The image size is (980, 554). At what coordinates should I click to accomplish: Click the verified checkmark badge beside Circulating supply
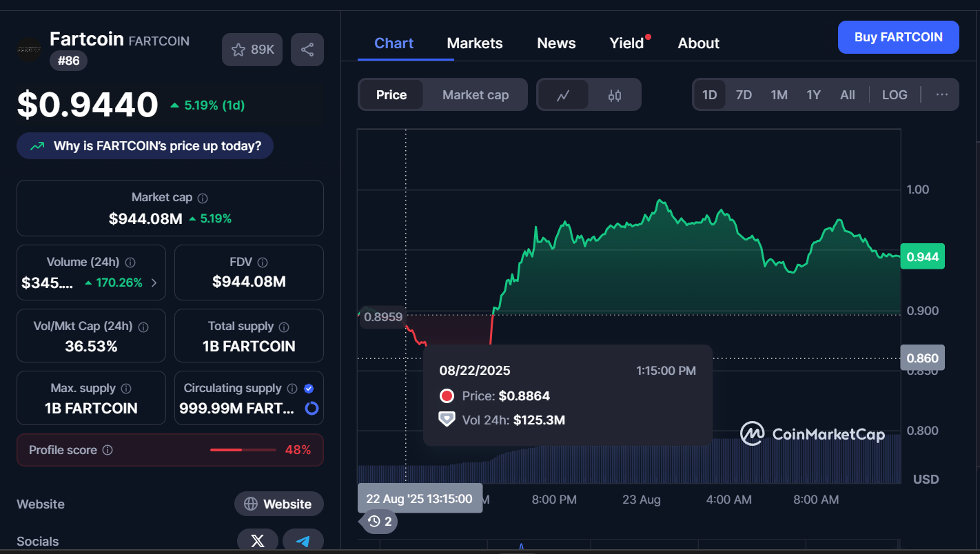coord(309,389)
